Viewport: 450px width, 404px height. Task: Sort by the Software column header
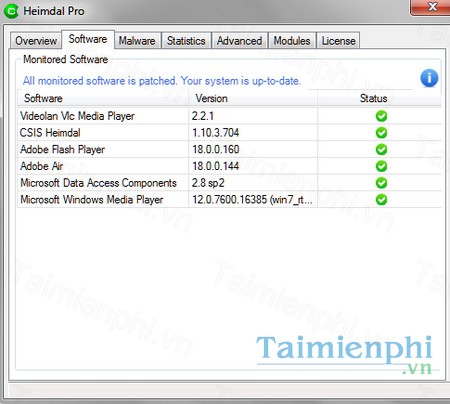(x=103, y=98)
